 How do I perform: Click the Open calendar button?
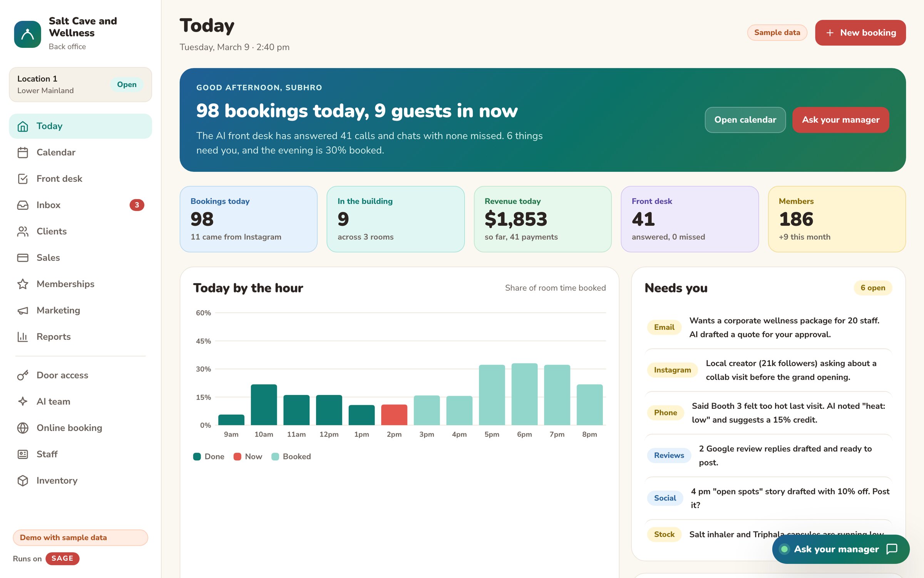pos(745,120)
